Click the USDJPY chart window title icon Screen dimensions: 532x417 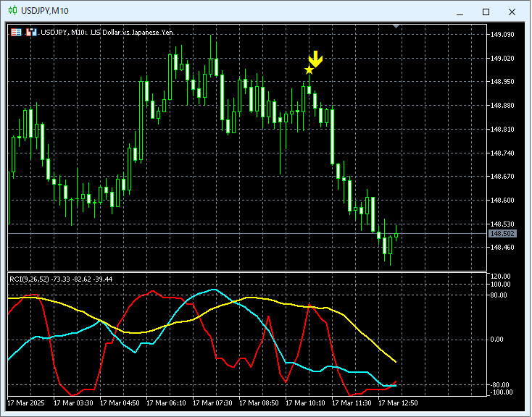[x=12, y=11]
